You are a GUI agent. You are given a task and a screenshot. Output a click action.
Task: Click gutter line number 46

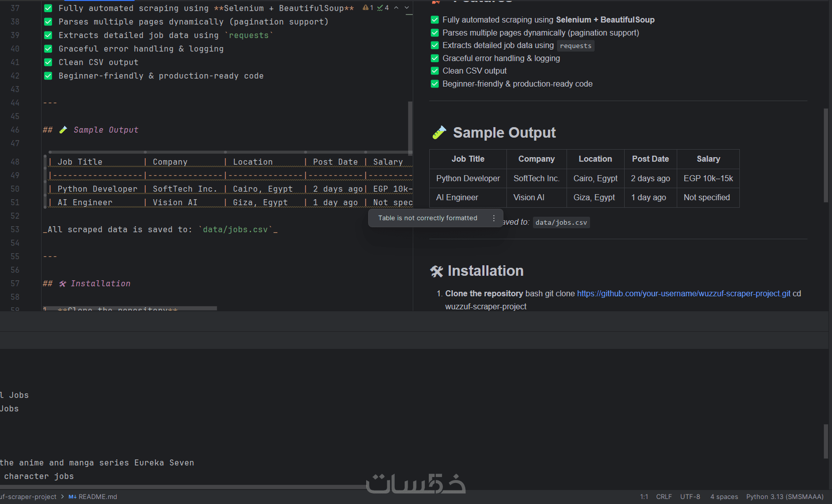coord(15,130)
